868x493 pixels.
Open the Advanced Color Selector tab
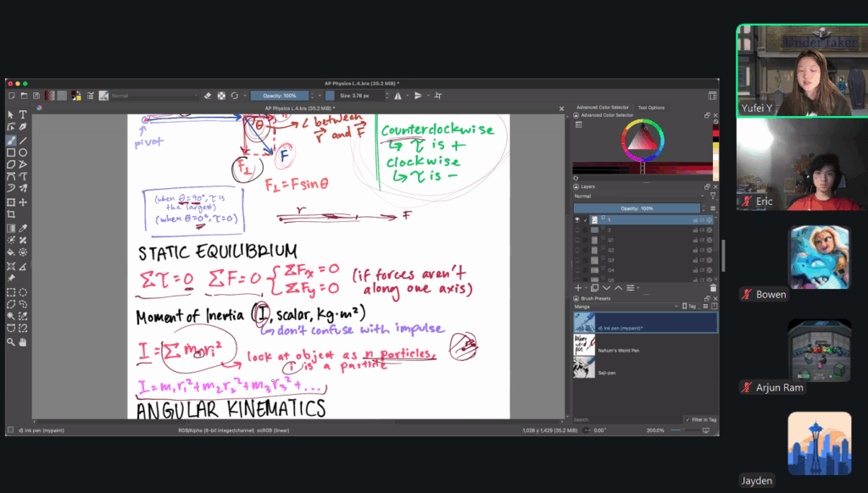pyautogui.click(x=603, y=108)
